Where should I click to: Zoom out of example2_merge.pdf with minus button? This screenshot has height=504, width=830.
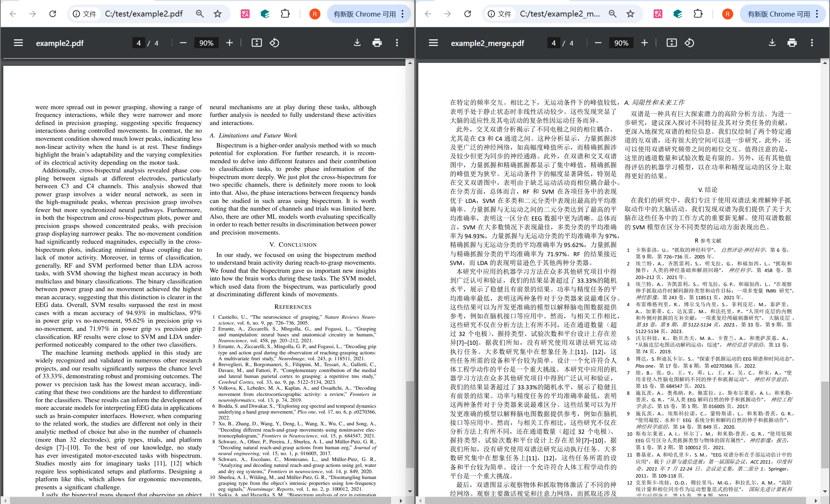[598, 43]
